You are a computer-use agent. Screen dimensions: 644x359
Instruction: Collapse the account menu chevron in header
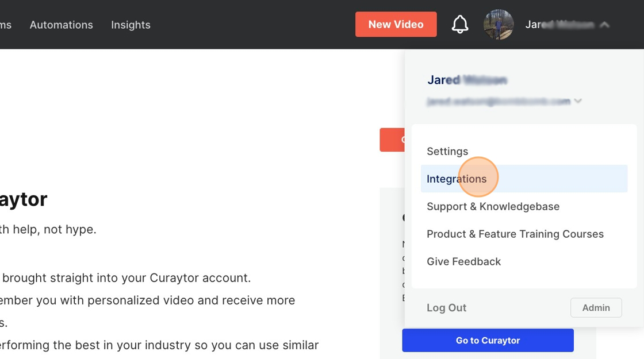tap(604, 25)
